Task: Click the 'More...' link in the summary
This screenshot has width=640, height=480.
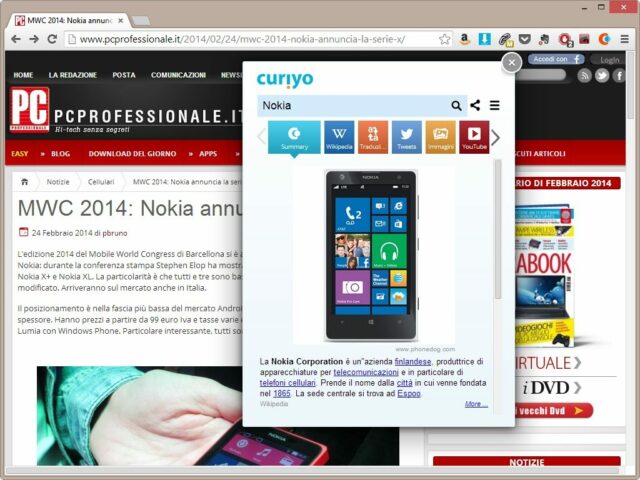Action: (476, 404)
